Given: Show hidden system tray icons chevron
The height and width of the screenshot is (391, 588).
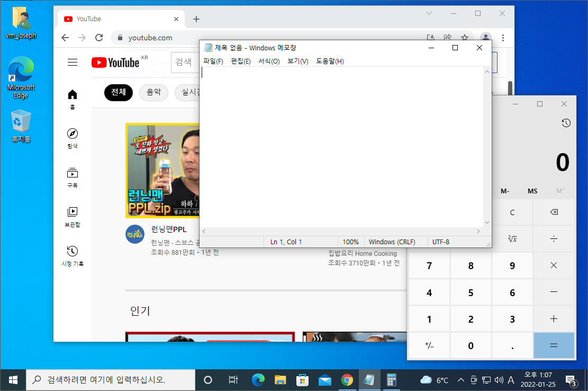Looking at the screenshot, I should tap(461, 380).
